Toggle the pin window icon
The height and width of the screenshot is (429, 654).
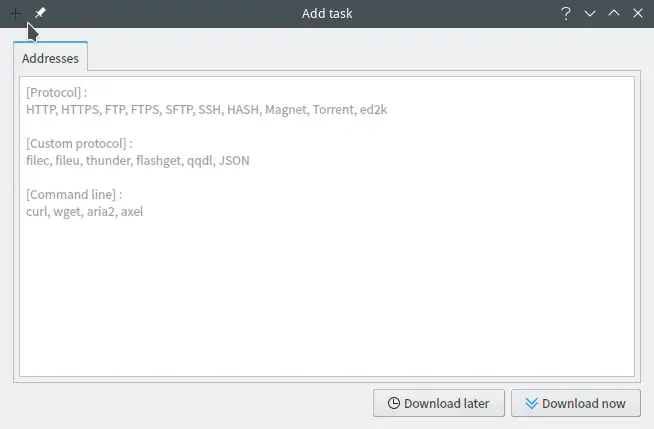[x=40, y=13]
